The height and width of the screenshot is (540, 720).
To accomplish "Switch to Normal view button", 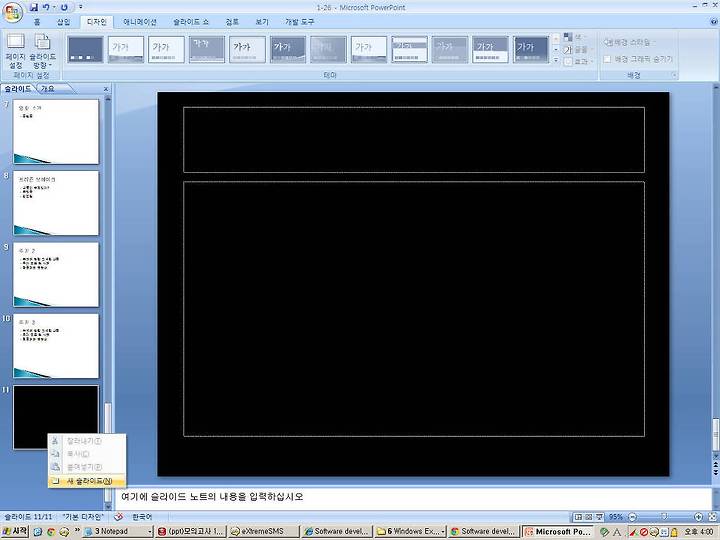I will 578,517.
